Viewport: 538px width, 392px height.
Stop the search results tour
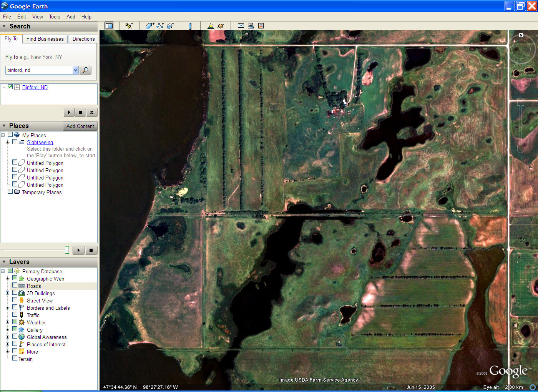(x=80, y=112)
